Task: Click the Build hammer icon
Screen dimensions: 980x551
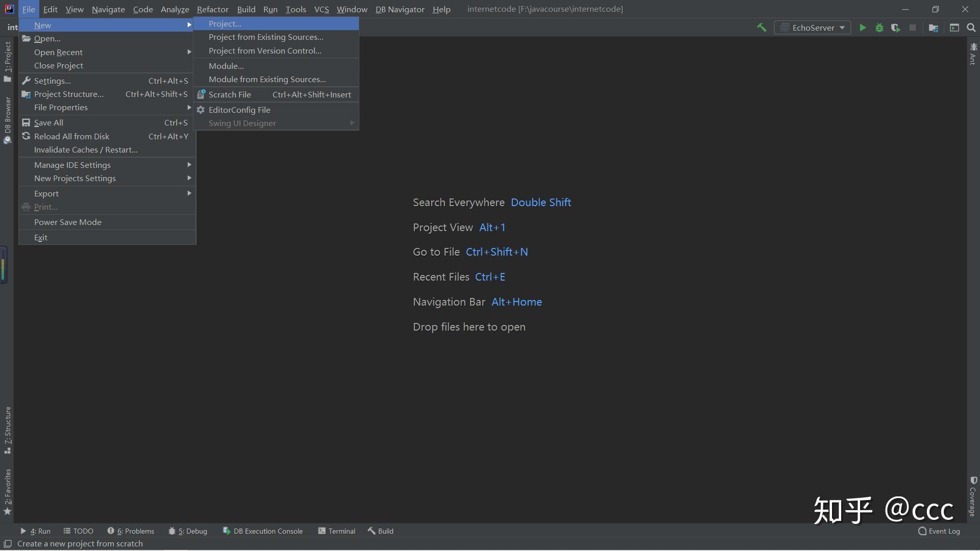Action: coord(762,28)
